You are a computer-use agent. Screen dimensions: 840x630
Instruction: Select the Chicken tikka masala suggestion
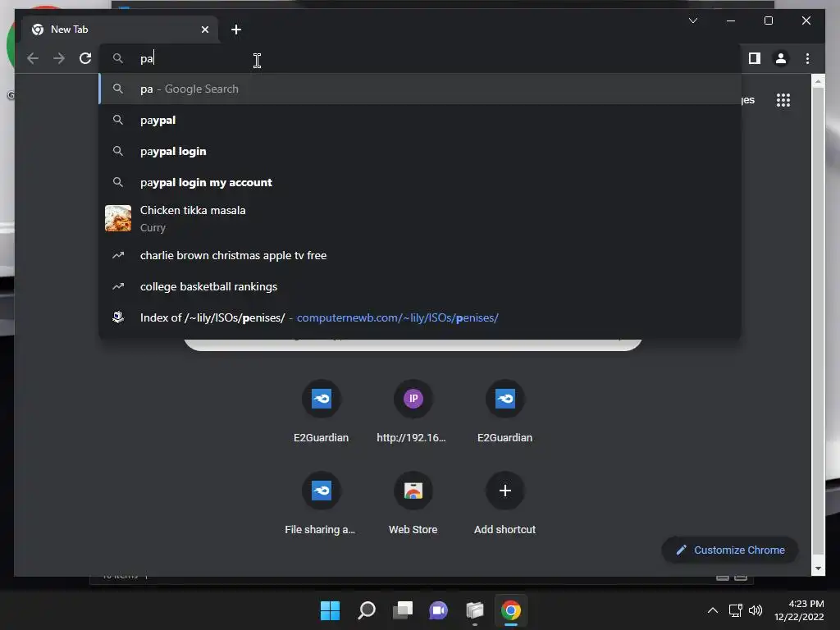[x=421, y=218]
